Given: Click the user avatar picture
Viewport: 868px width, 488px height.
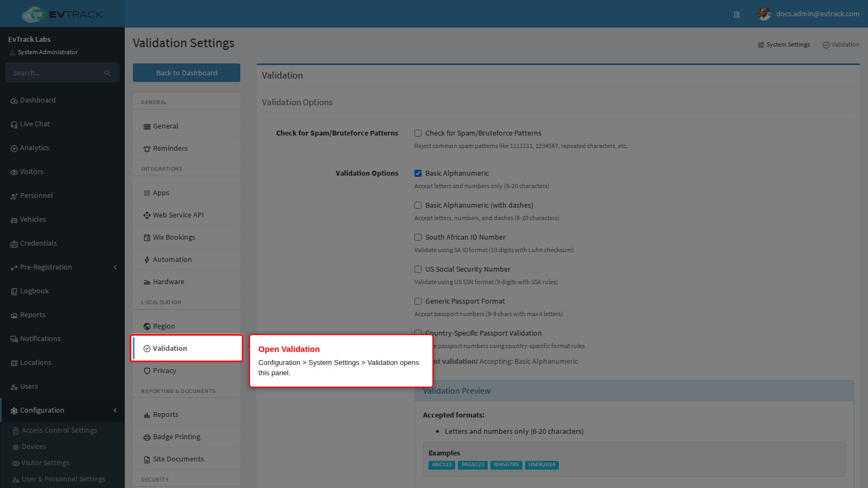Looking at the screenshot, I should (764, 14).
